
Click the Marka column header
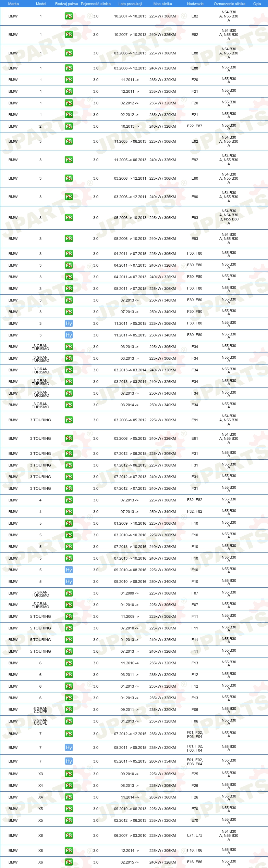(x=13, y=4)
